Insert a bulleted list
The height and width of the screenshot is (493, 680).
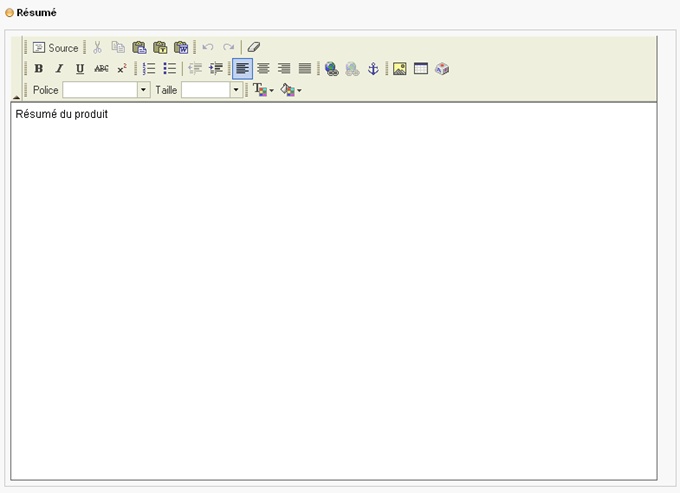pyautogui.click(x=170, y=69)
